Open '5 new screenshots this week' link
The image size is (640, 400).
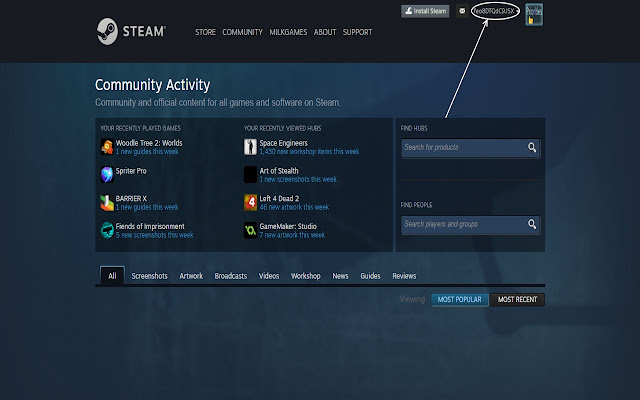[154, 235]
